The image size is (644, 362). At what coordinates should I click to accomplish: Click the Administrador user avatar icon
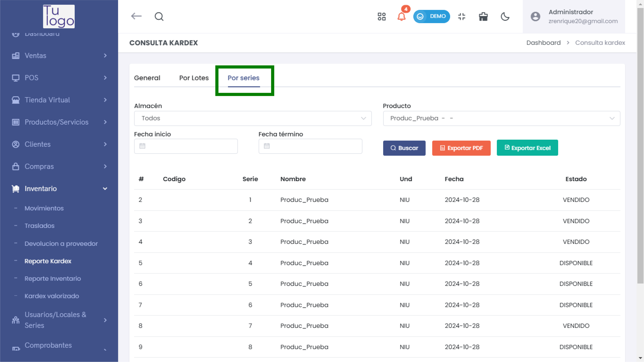[x=535, y=17]
